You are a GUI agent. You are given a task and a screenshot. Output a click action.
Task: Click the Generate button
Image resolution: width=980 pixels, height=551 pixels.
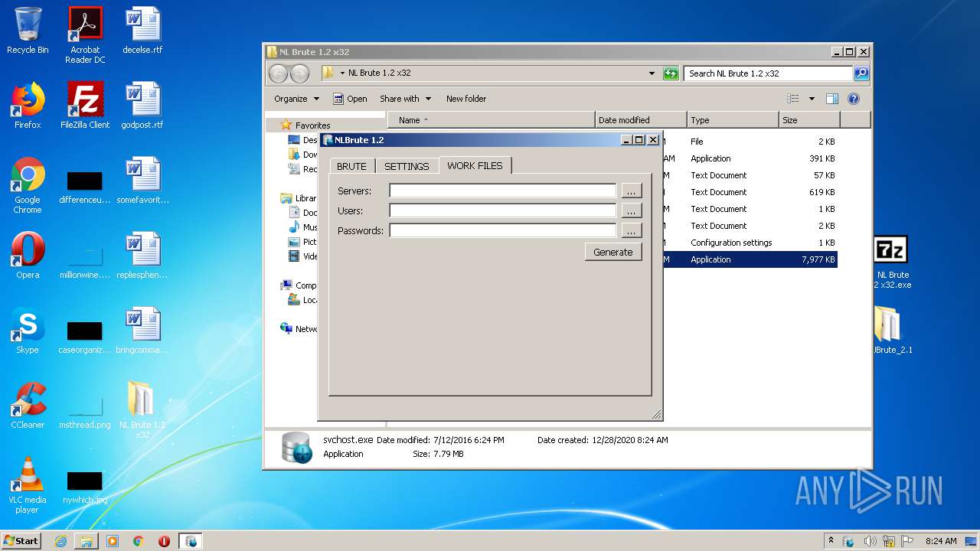tap(613, 252)
